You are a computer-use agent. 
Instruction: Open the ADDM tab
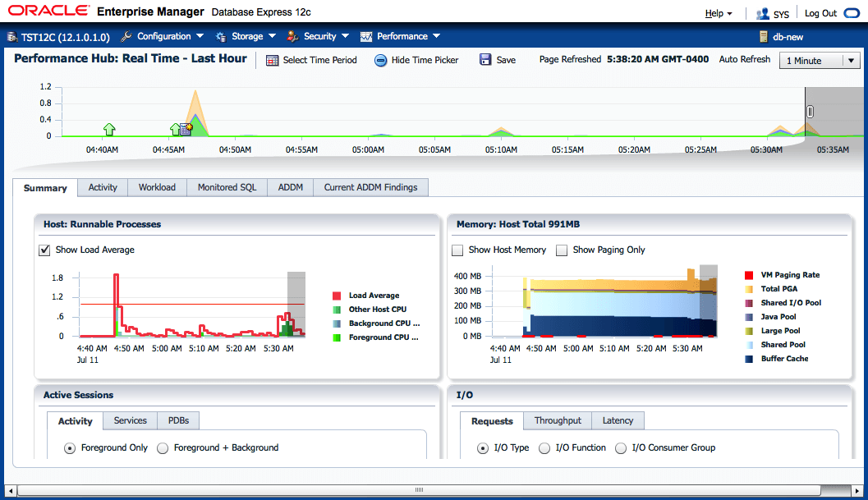tap(291, 187)
